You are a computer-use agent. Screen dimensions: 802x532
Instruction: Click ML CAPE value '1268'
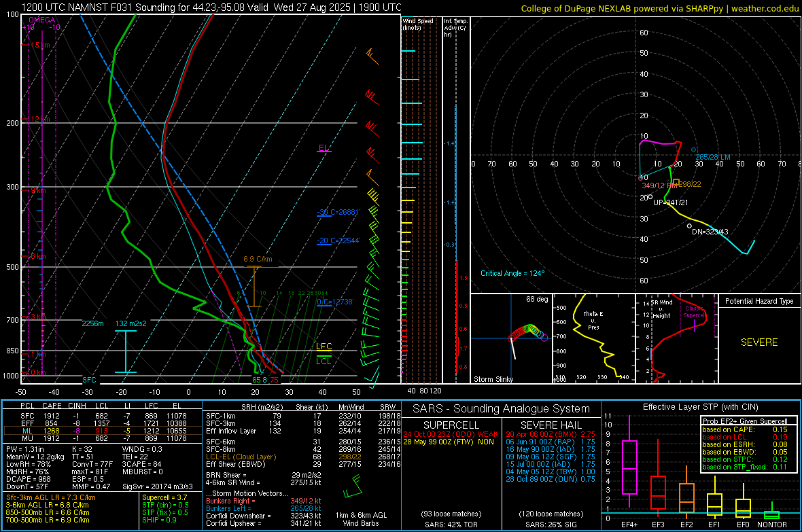point(51,431)
